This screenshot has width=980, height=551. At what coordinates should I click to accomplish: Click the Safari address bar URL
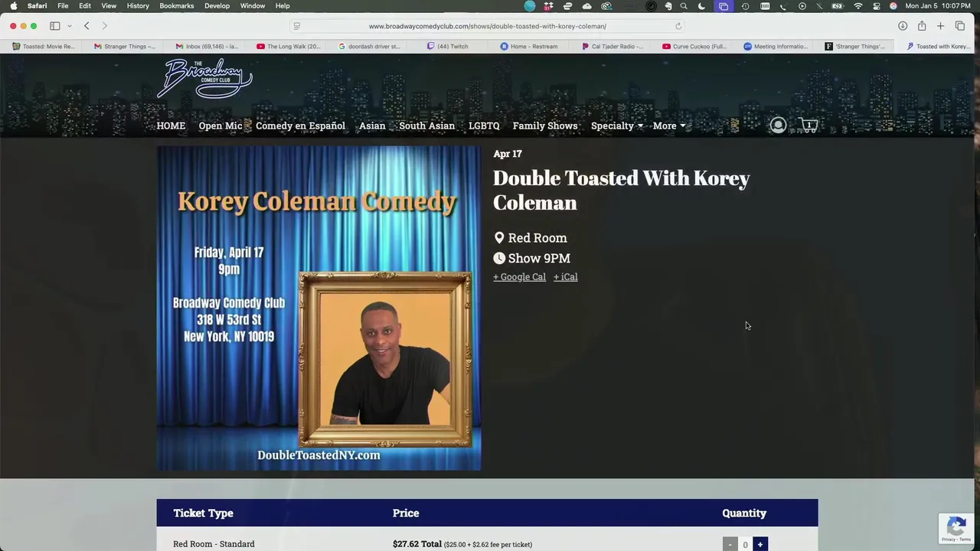coord(488,26)
